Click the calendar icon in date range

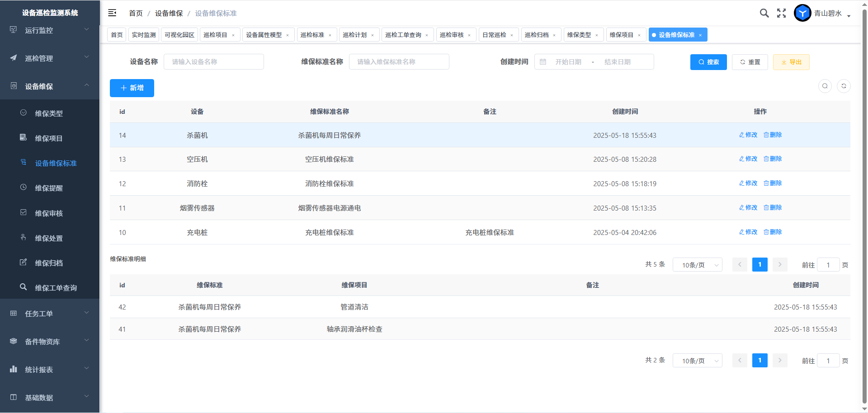coord(543,62)
